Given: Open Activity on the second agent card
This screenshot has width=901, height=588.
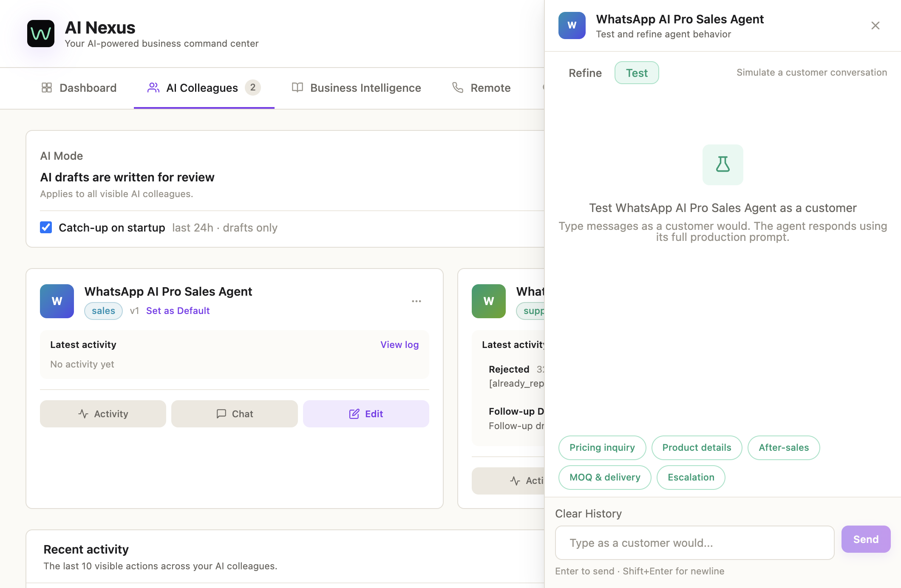Looking at the screenshot, I should coord(508,481).
